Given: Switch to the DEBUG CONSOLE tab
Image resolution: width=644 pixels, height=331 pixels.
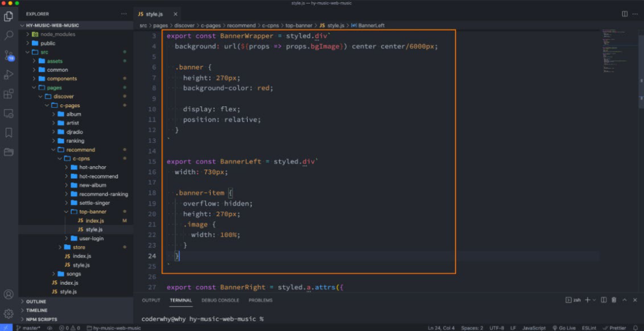Looking at the screenshot, I should [220, 300].
